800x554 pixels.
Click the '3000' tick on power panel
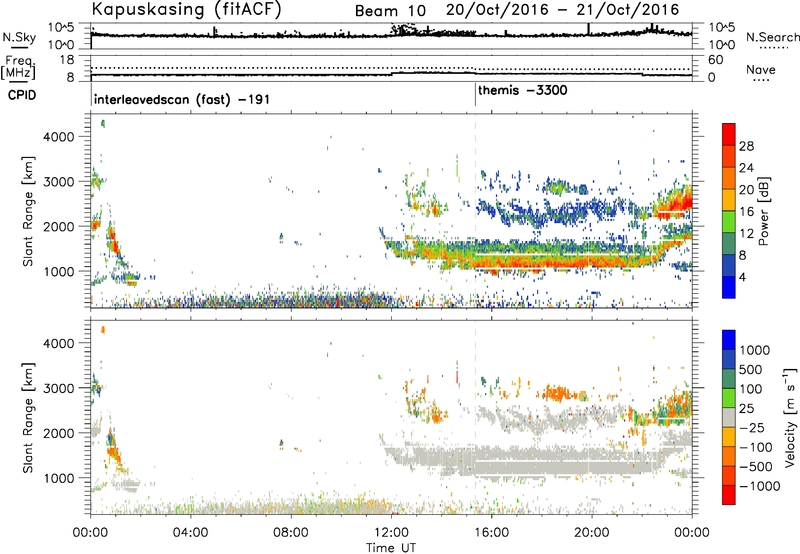pyautogui.click(x=58, y=182)
